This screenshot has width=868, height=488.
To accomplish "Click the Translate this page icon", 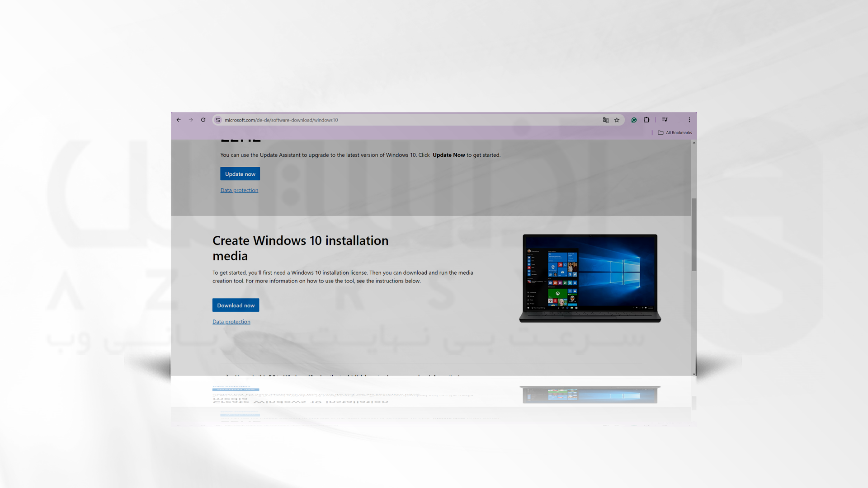I will point(606,120).
